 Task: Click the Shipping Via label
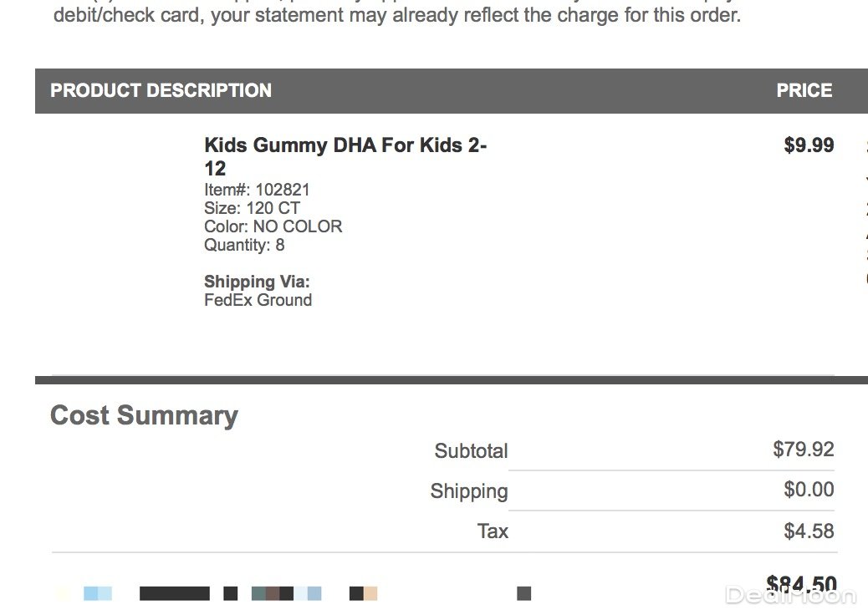pos(257,282)
